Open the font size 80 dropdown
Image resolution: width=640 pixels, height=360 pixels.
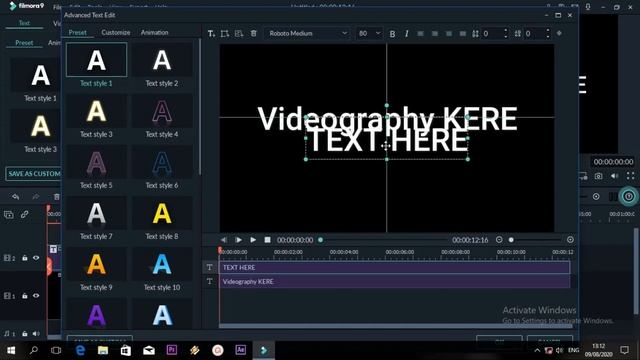pos(369,33)
